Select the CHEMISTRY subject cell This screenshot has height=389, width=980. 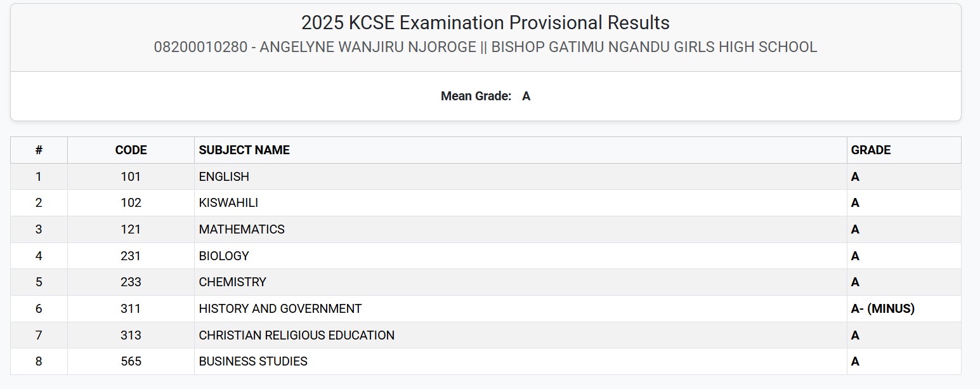(232, 282)
